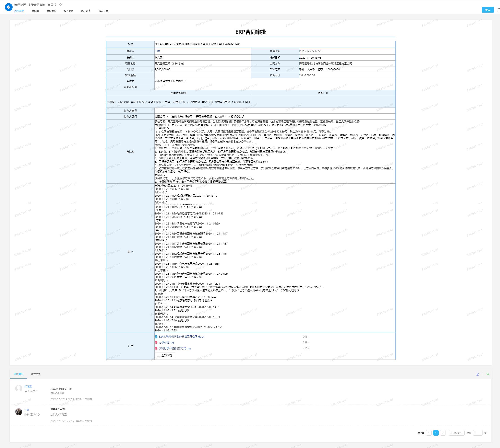Open the 谈判记录-调整付款方式.jpg attachment
Screen dimensions: 500x448
174,349
